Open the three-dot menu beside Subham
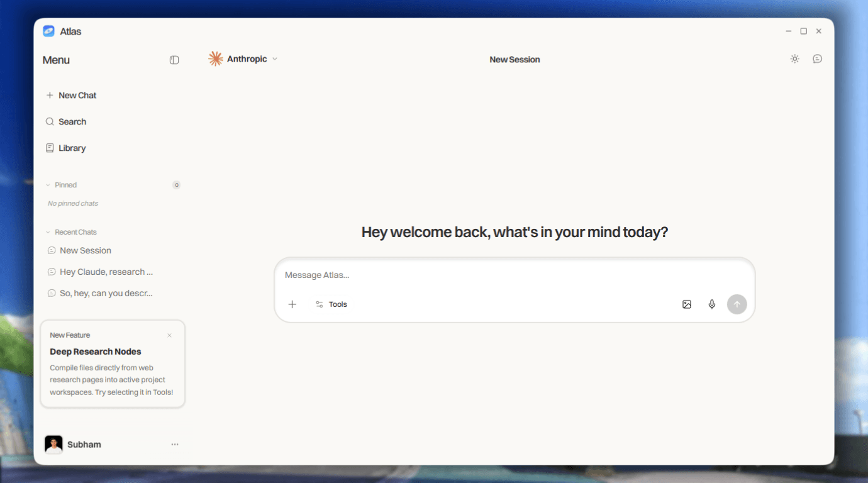 pyautogui.click(x=175, y=445)
